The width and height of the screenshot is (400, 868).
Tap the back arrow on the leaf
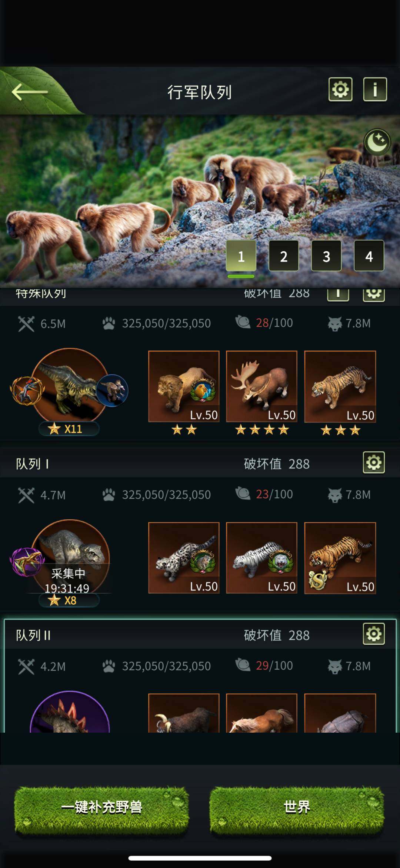click(x=30, y=92)
